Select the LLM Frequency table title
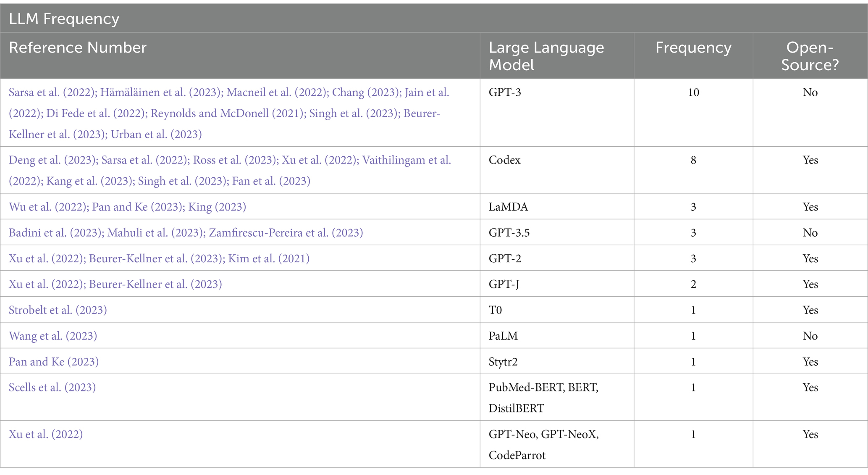The width and height of the screenshot is (868, 475). pyautogui.click(x=64, y=19)
